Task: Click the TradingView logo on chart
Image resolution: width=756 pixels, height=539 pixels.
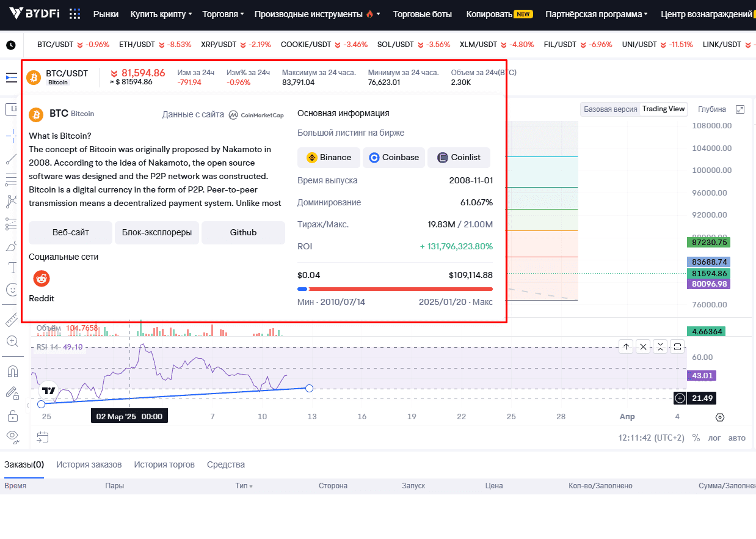Action: point(49,390)
